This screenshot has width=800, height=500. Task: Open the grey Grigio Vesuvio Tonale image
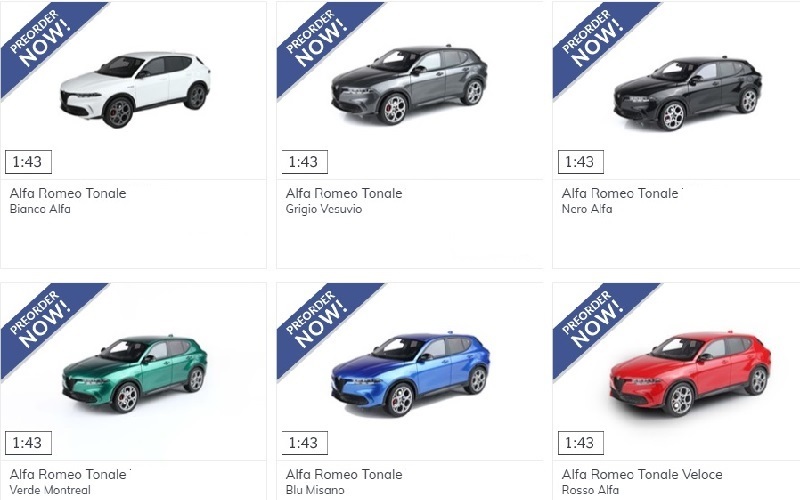409,85
